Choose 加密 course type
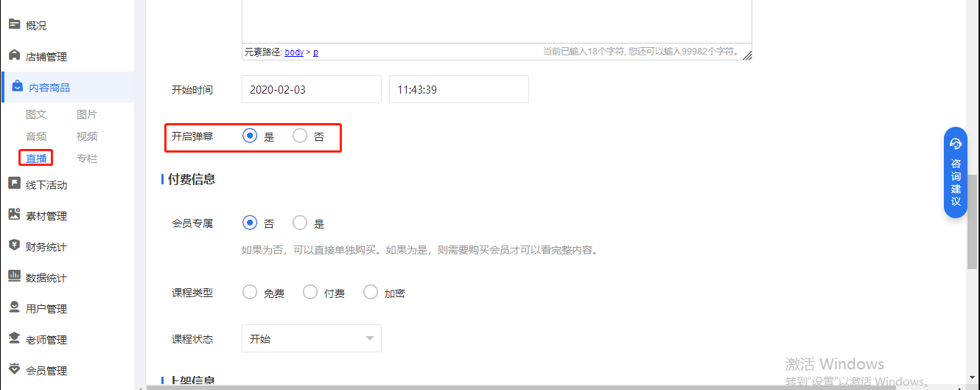This screenshot has width=980, height=390. click(x=371, y=292)
